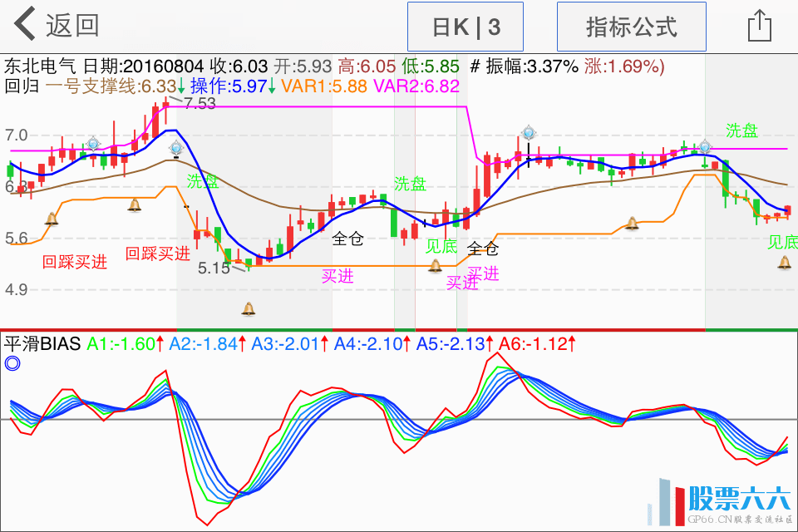Tap the 平滑BIAS indicator name to switch indicators
The image size is (798, 532).
42,343
